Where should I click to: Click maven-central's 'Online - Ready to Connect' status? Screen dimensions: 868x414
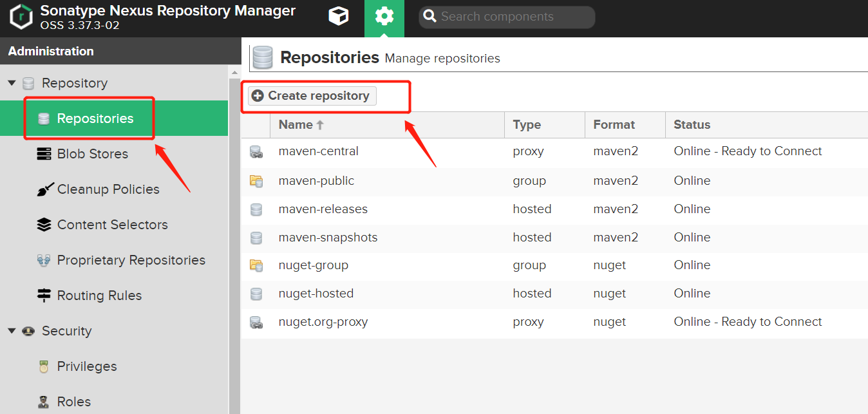click(748, 151)
